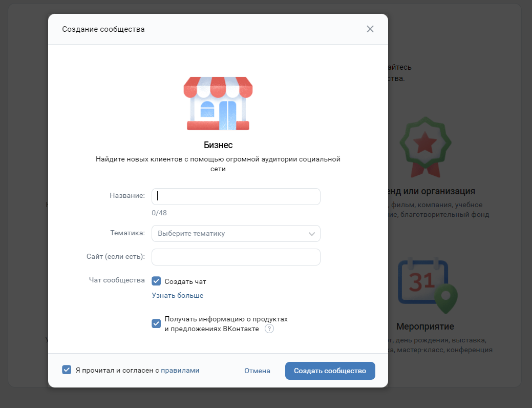Click the chevron arrow in topic selector

tap(311, 234)
